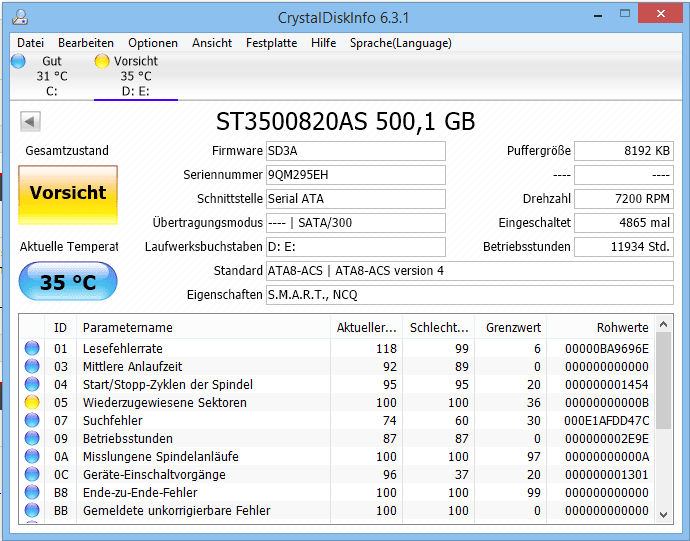Screen dimensions: 690x541
Task: Open the Optionen menu
Action: pyautogui.click(x=153, y=43)
